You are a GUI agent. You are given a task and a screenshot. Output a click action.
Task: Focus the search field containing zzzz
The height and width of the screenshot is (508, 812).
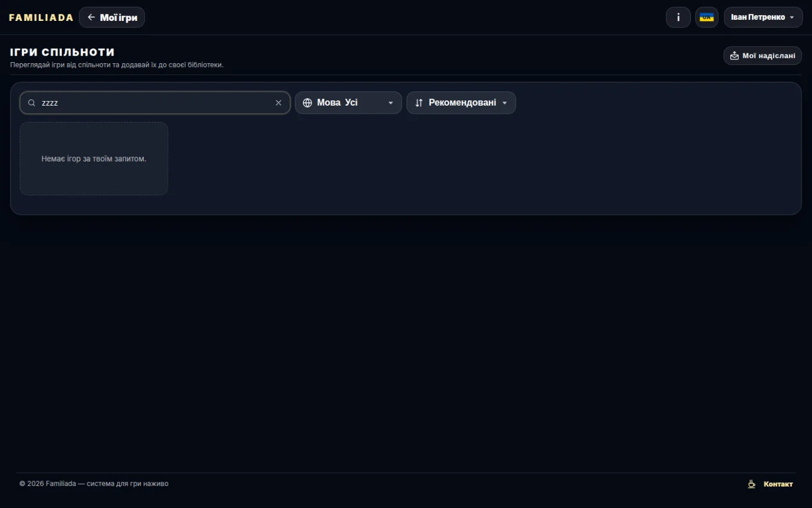(x=155, y=103)
